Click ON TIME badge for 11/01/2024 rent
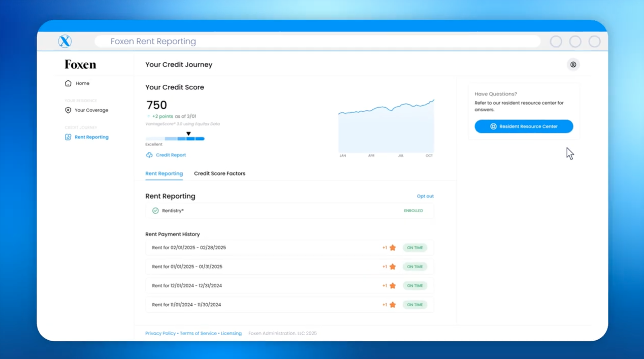The image size is (644, 359). pos(415,305)
